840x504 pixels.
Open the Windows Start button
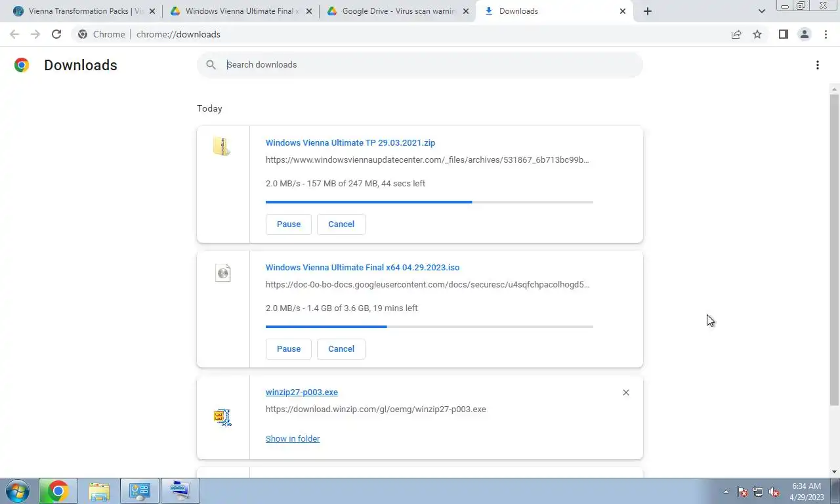[16, 491]
